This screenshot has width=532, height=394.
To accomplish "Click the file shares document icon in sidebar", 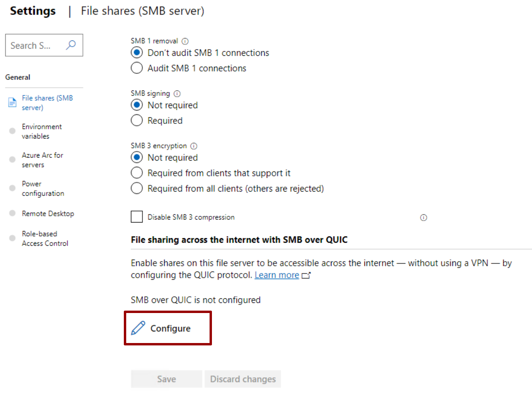I will [x=11, y=102].
